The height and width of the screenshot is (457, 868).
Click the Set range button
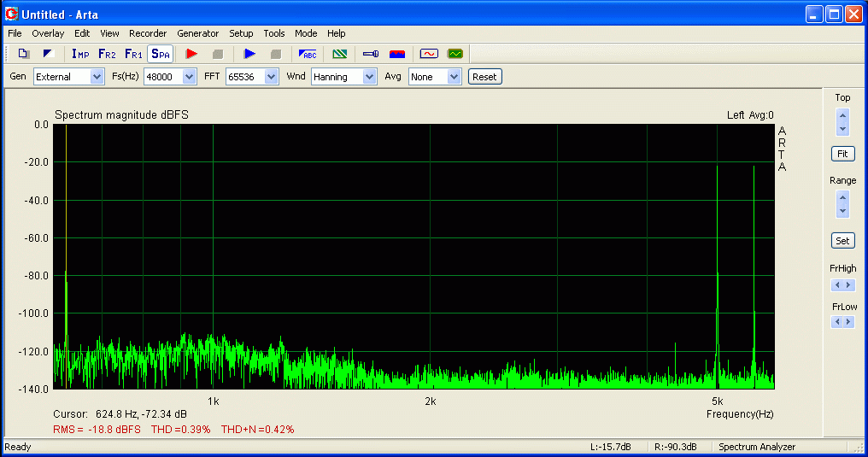[x=842, y=241]
